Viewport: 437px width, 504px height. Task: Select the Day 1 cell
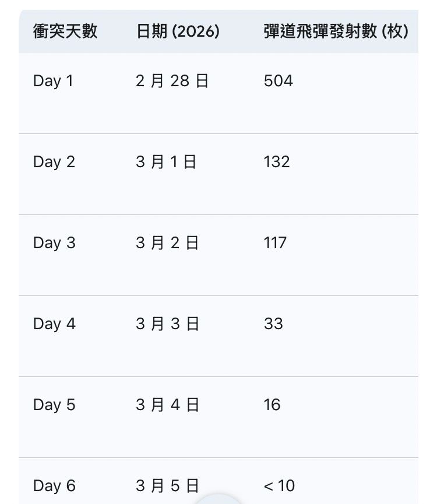tap(53, 81)
